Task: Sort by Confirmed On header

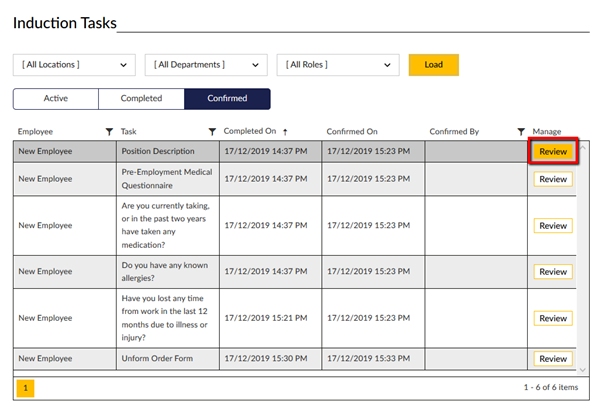Action: [x=352, y=132]
